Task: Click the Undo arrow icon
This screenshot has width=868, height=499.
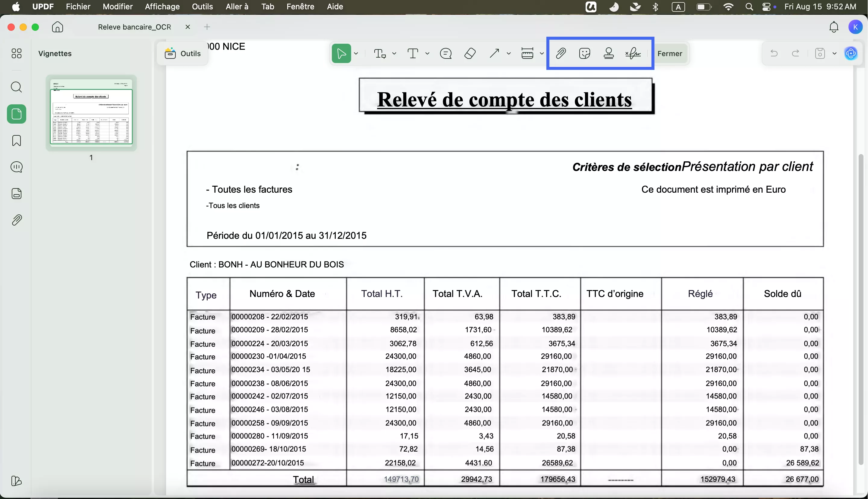Action: 774,53
